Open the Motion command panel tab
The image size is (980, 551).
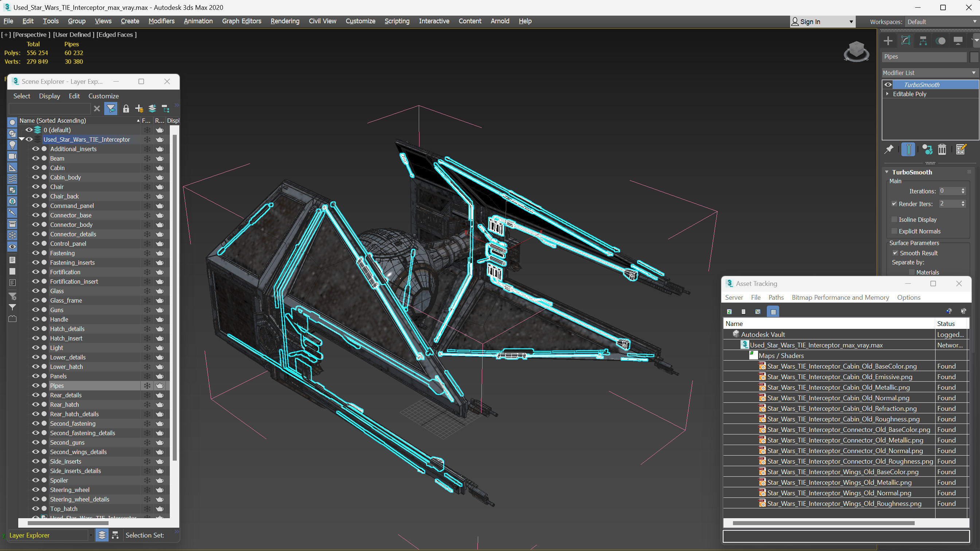(940, 41)
